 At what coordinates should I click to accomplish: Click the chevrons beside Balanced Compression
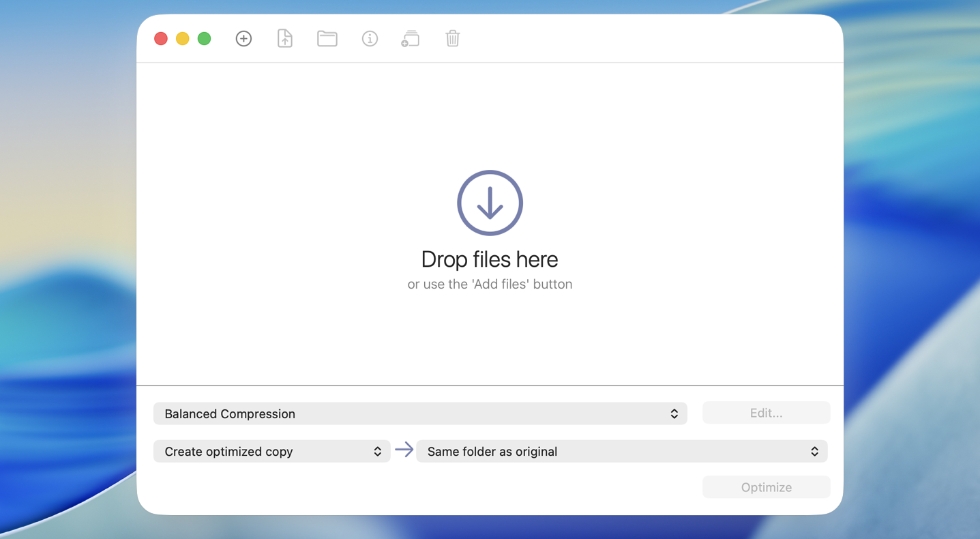point(674,413)
